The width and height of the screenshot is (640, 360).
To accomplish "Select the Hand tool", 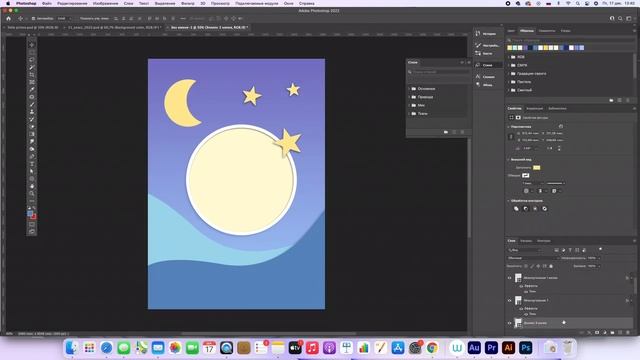I will click(x=32, y=186).
